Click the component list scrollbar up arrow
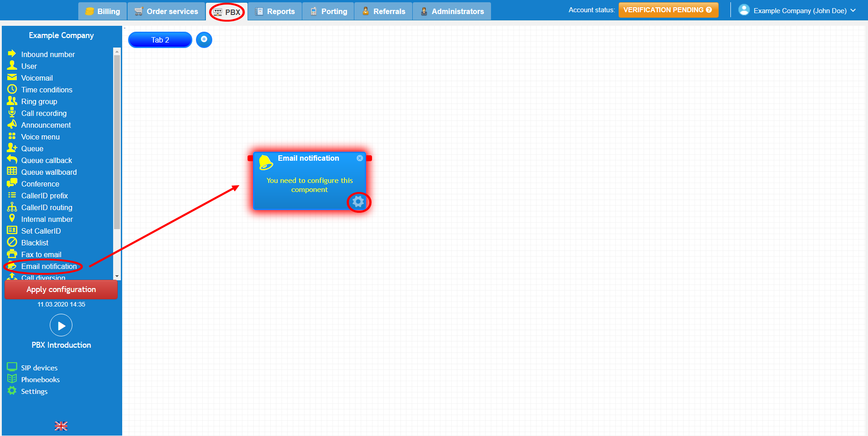Viewport: 868px width, 436px height. [x=117, y=51]
